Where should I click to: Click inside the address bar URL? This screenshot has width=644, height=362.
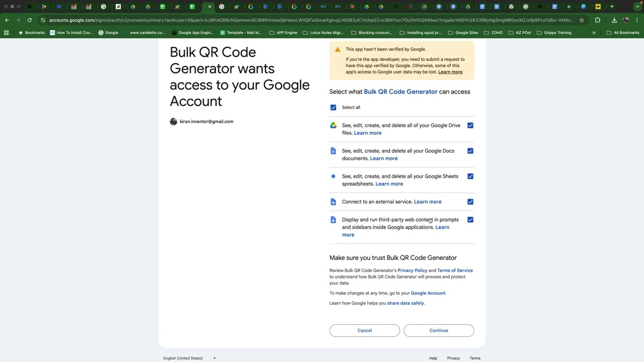click(311, 20)
